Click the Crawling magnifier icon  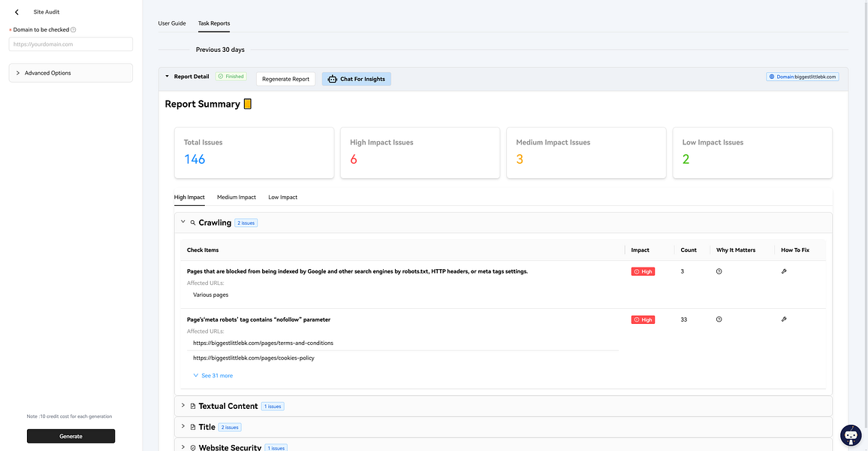pos(193,222)
